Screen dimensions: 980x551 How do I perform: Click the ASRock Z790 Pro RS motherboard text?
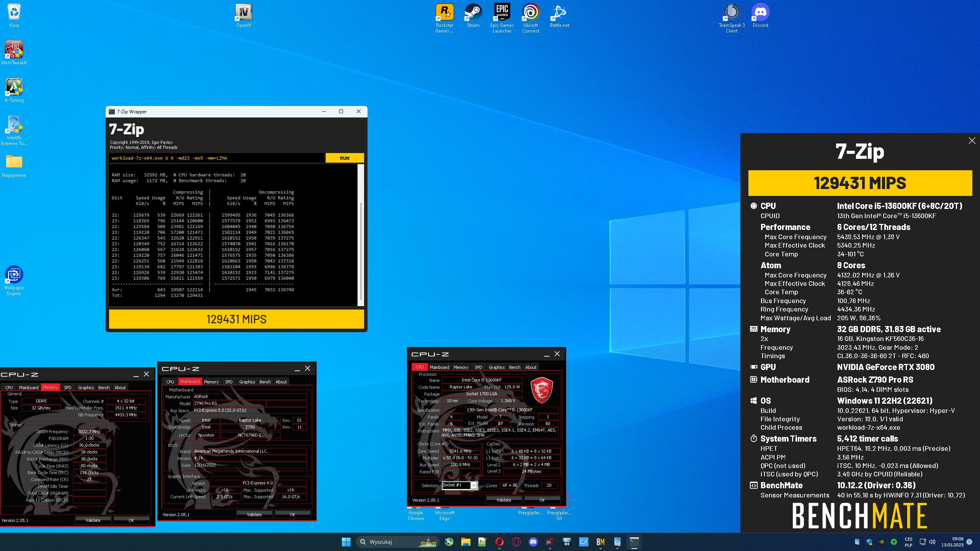click(875, 380)
